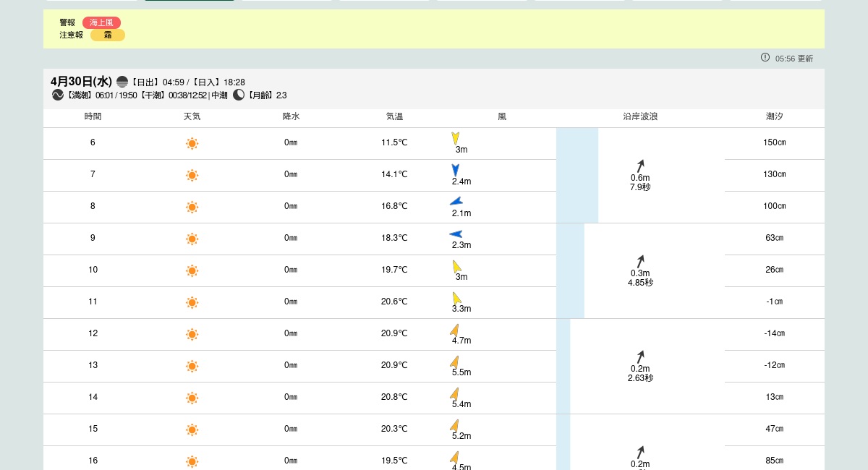Click the sunny weather icon in the 14時 row
The image size is (868, 470).
pyautogui.click(x=192, y=398)
